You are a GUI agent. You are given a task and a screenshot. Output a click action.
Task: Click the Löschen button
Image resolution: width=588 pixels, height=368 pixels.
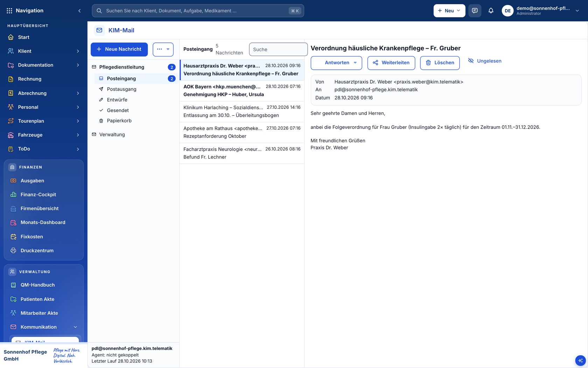[x=440, y=63]
